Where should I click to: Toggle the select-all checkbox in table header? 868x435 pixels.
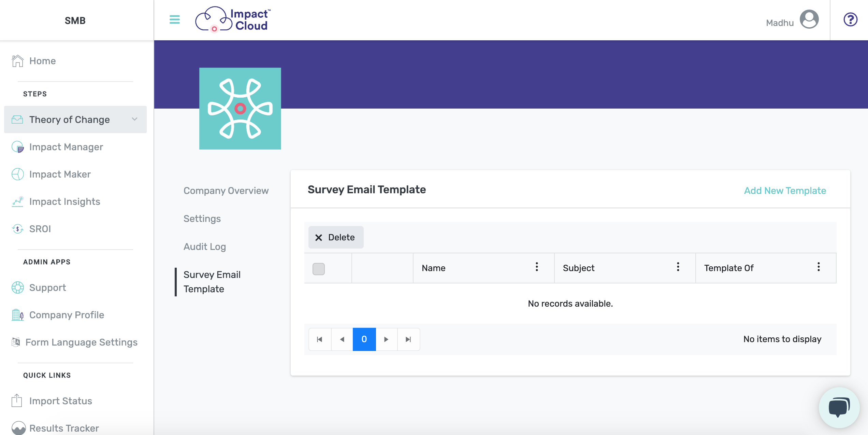coord(319,269)
